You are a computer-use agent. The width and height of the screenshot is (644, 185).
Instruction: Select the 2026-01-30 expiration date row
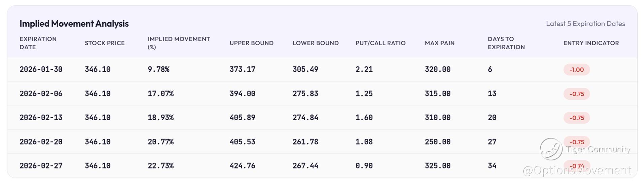[41, 69]
